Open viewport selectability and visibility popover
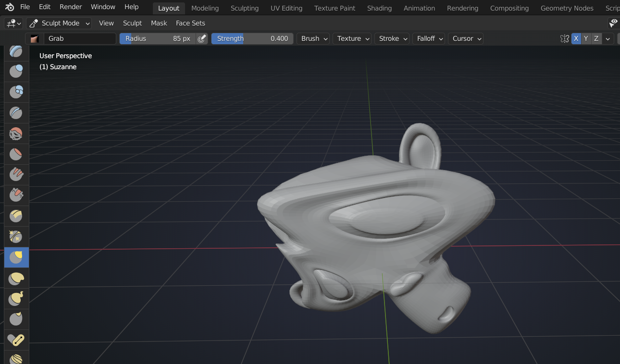Image resolution: width=620 pixels, height=364 pixels. [614, 23]
